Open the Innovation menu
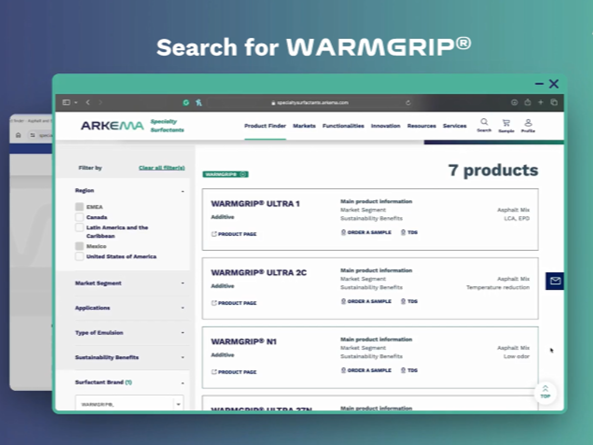The width and height of the screenshot is (593, 445). [385, 126]
